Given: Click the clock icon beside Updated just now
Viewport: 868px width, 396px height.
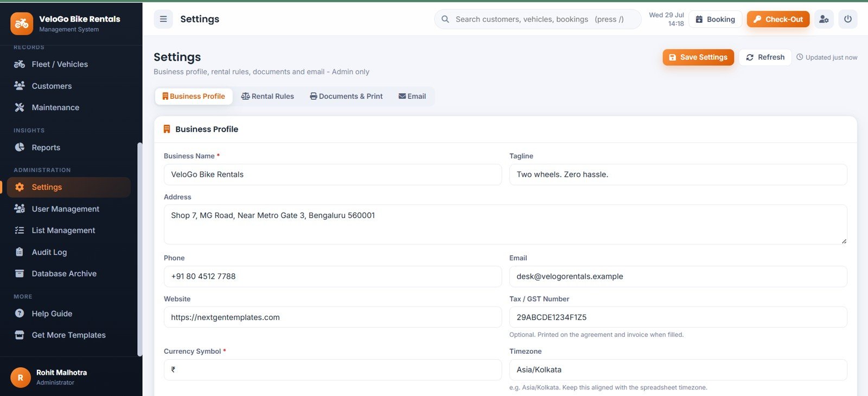Looking at the screenshot, I should coord(800,57).
